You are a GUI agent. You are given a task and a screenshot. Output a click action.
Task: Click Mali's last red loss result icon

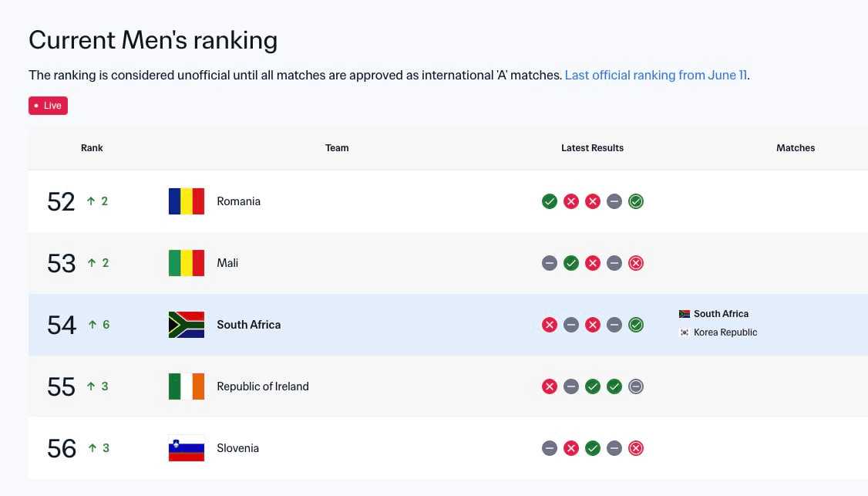click(636, 263)
